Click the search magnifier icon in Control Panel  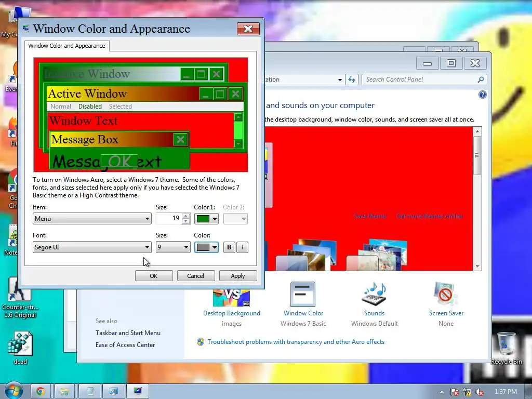(481, 79)
